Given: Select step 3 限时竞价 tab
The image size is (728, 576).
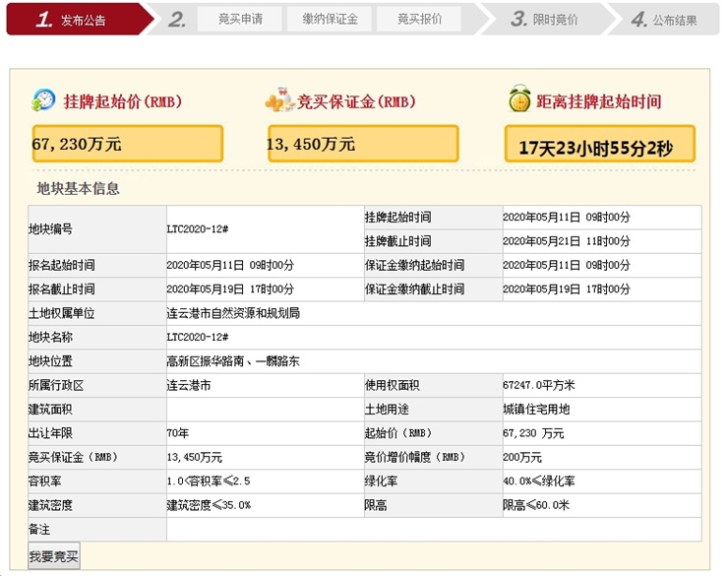Looking at the screenshot, I should (x=546, y=19).
